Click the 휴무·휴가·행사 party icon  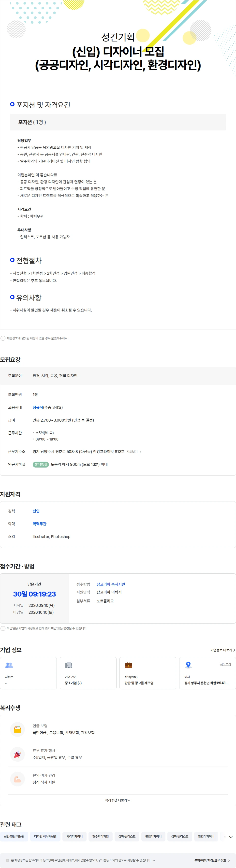pos(17,754)
